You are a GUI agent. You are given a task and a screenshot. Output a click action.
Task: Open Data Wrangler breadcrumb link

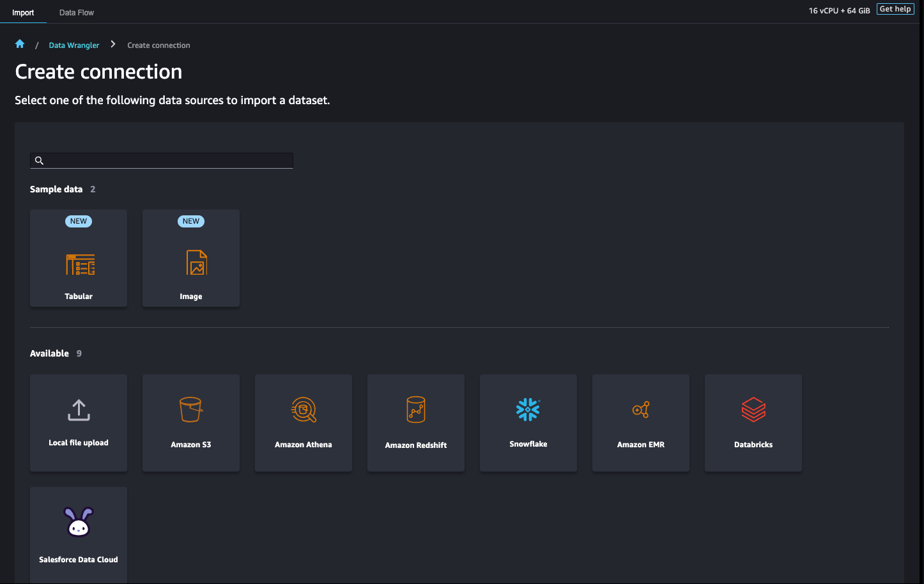[74, 45]
